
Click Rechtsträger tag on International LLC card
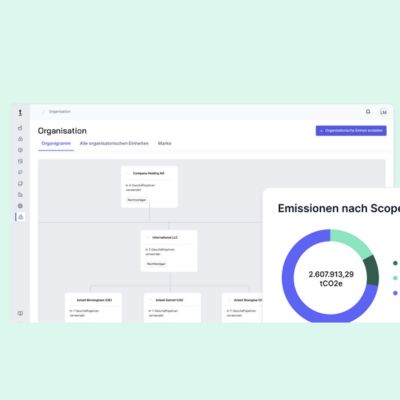[x=156, y=264]
